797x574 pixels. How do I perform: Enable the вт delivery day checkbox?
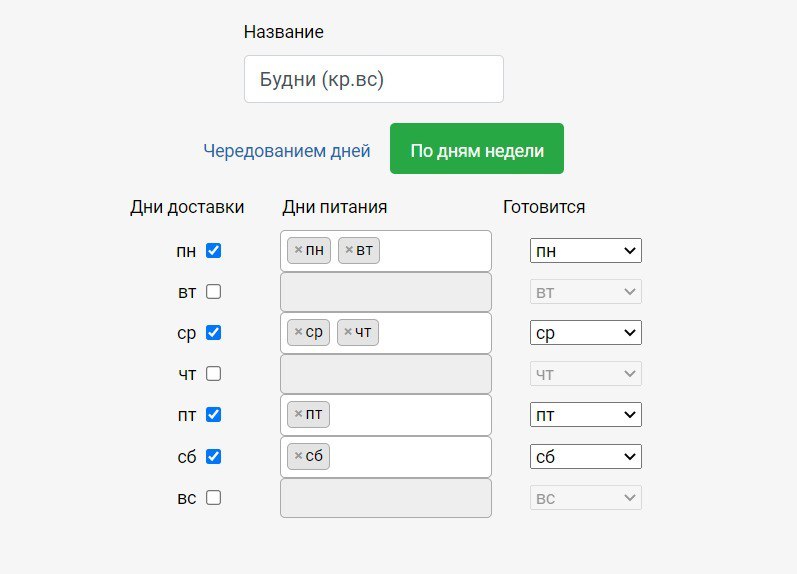213,292
